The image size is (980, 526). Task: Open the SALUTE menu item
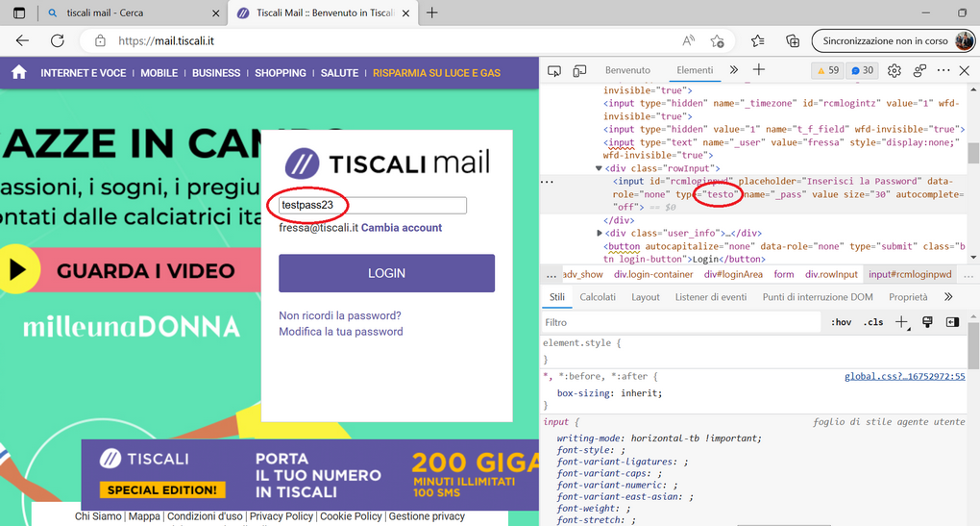pyautogui.click(x=339, y=73)
